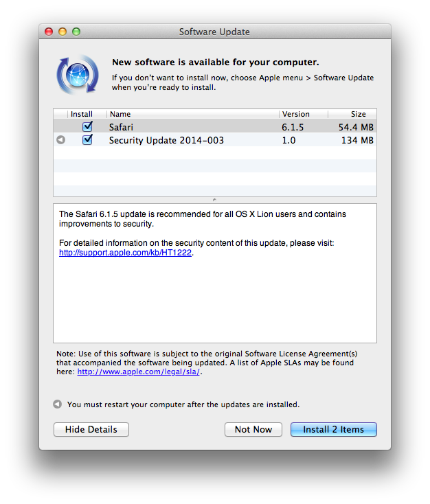Viewport: 430px width, 504px height.
Task: Click restart-required icon beside Security Update 2014-003
Action: (60, 140)
